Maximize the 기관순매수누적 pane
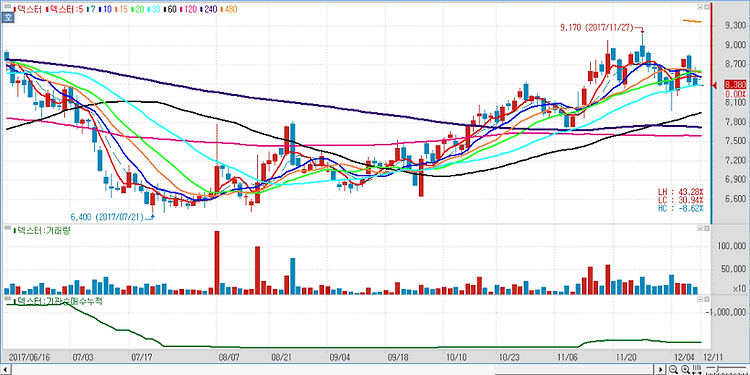This screenshot has width=750, height=375. pyautogui.click(x=706, y=299)
